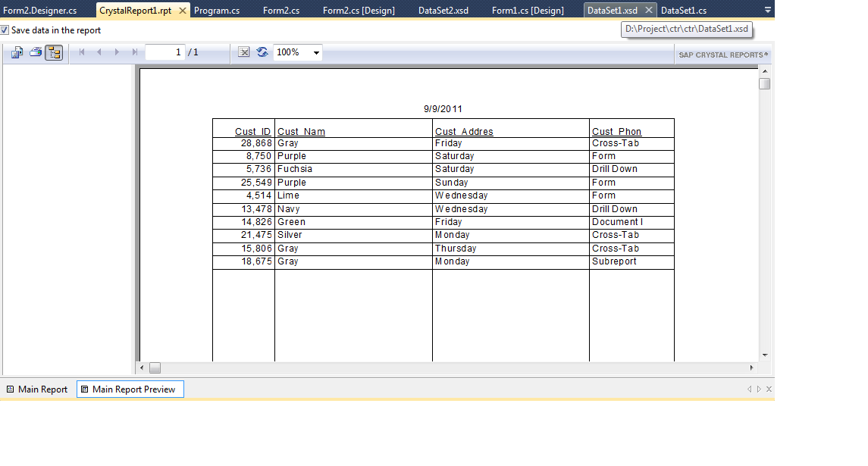
Task: Click the Sunday address cell
Action: click(x=452, y=183)
